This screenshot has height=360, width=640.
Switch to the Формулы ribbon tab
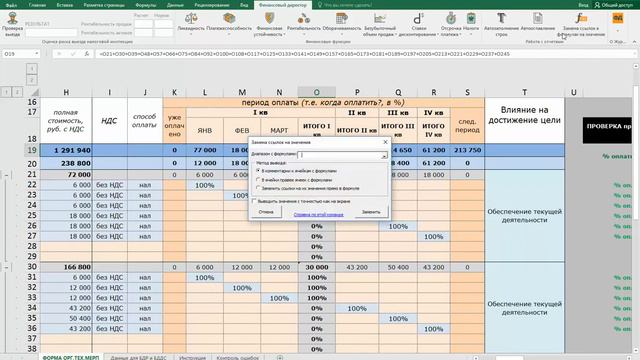146,5
